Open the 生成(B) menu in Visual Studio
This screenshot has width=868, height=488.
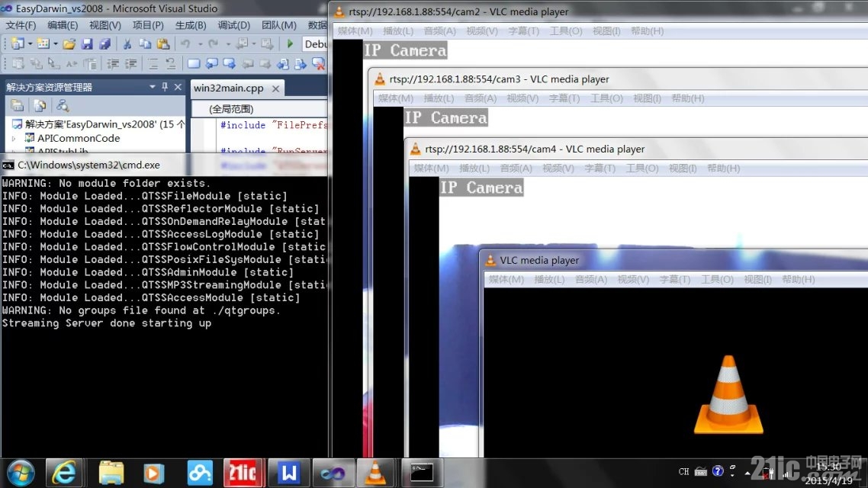(x=191, y=25)
